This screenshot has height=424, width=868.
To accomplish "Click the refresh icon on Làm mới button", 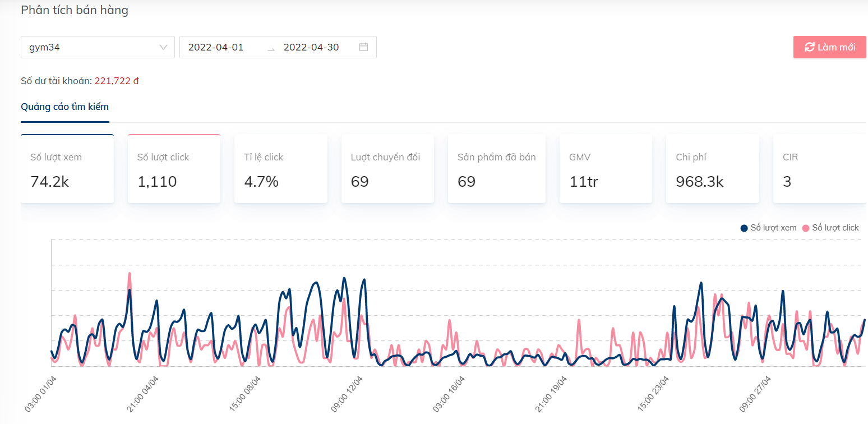I will pyautogui.click(x=809, y=47).
